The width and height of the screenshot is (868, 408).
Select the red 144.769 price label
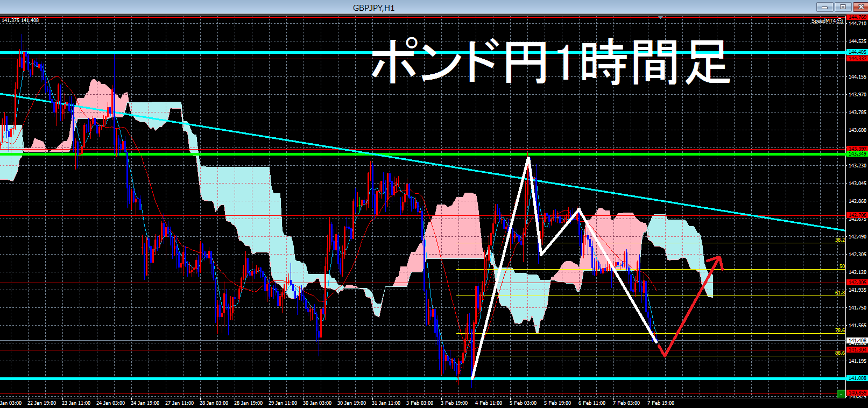click(857, 17)
